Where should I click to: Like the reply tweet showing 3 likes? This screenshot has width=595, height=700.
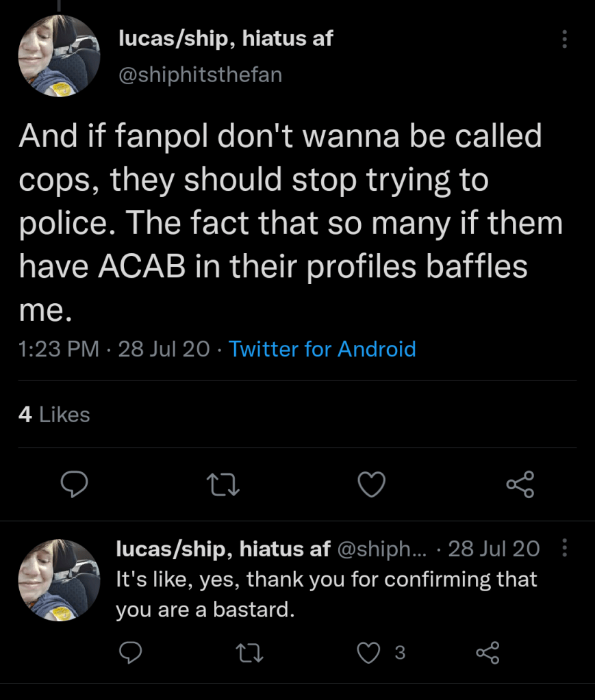pyautogui.click(x=370, y=653)
